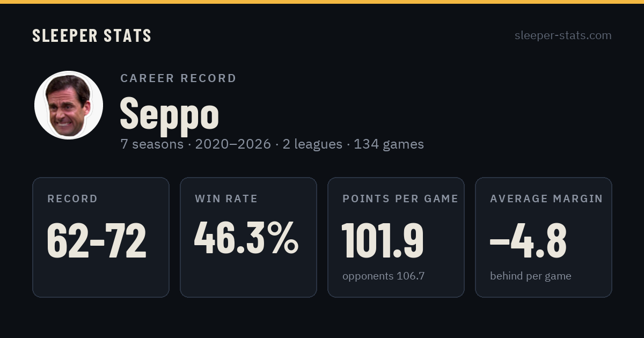The image size is (644, 338).
Task: Click the 2020–2026 year range
Action: click(x=233, y=144)
